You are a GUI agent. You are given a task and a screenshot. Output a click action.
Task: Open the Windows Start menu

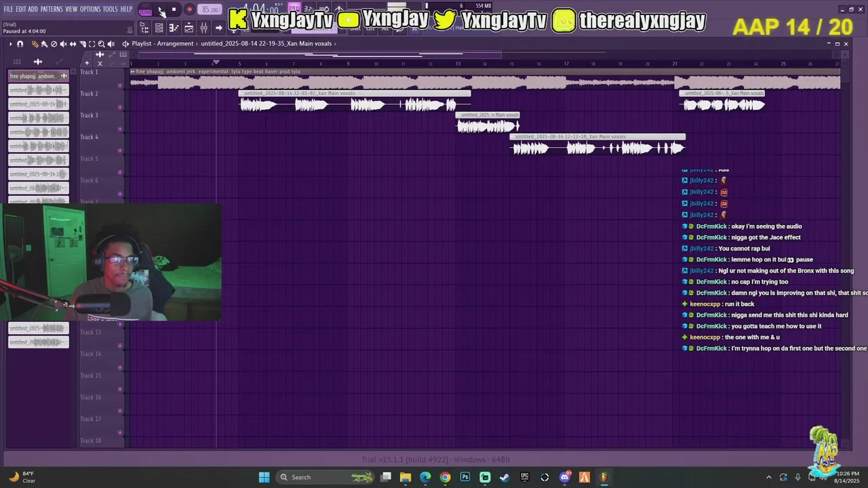tap(264, 477)
